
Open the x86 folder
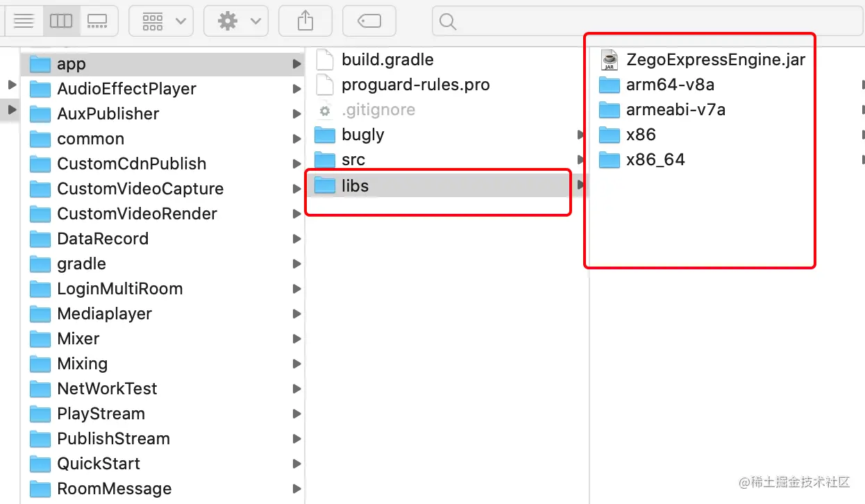[726, 135]
